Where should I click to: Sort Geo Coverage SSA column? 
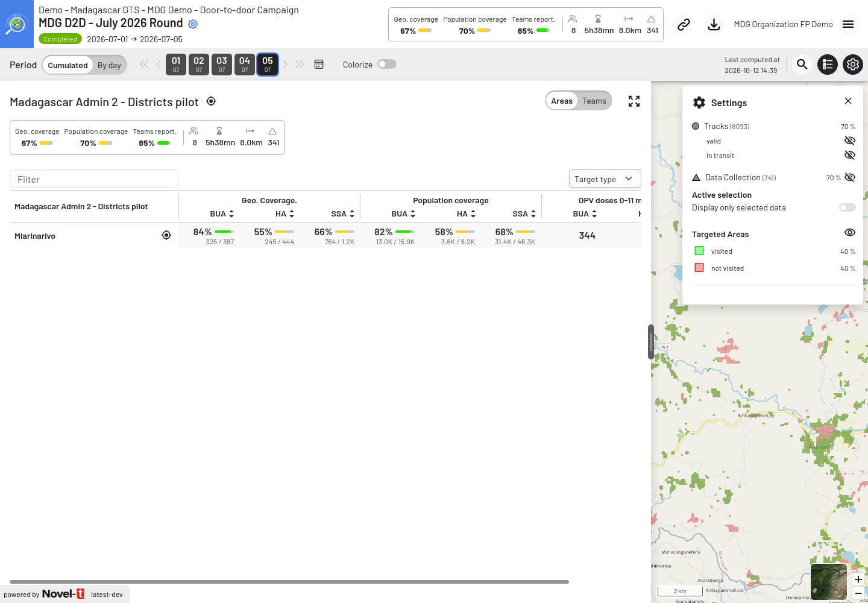tap(352, 214)
